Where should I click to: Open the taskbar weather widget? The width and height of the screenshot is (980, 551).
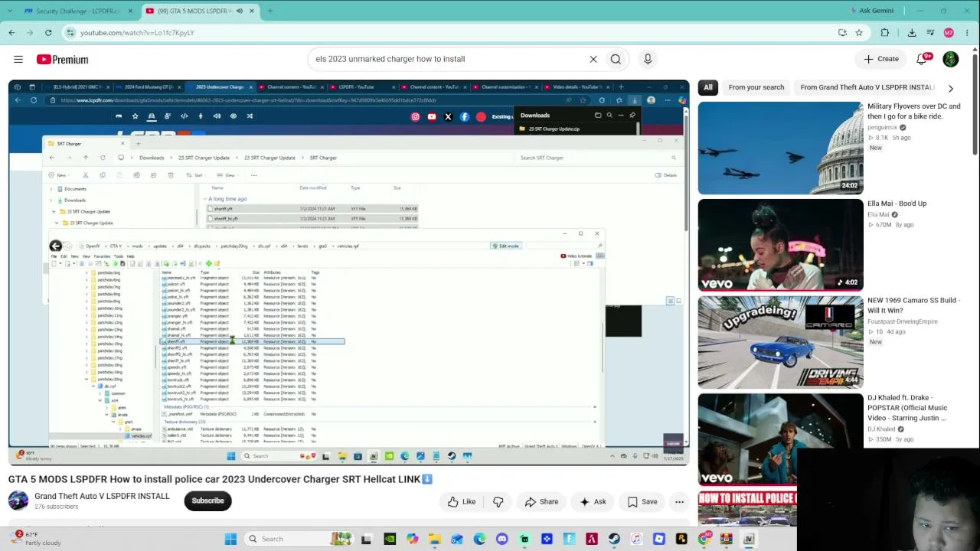36,539
